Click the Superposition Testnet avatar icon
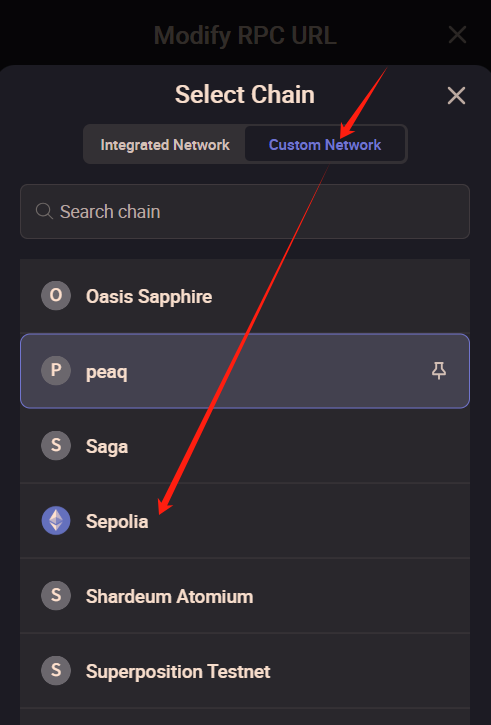The height and width of the screenshot is (725, 491). tap(56, 670)
